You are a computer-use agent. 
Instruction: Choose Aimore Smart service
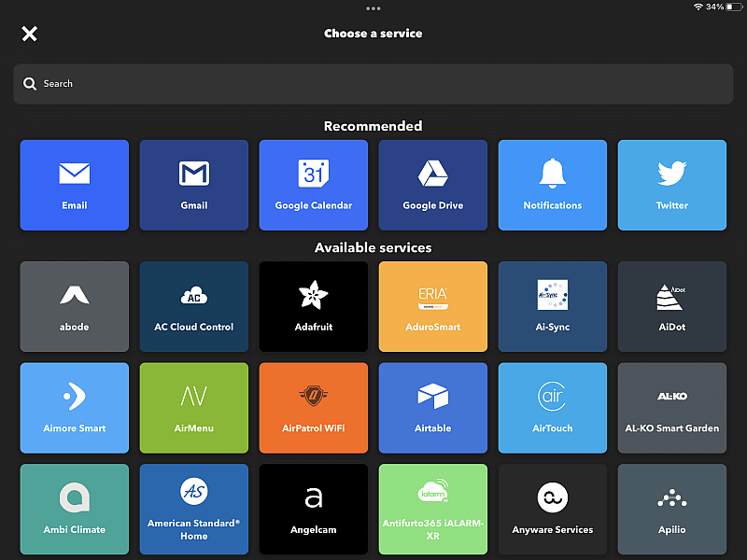point(75,408)
